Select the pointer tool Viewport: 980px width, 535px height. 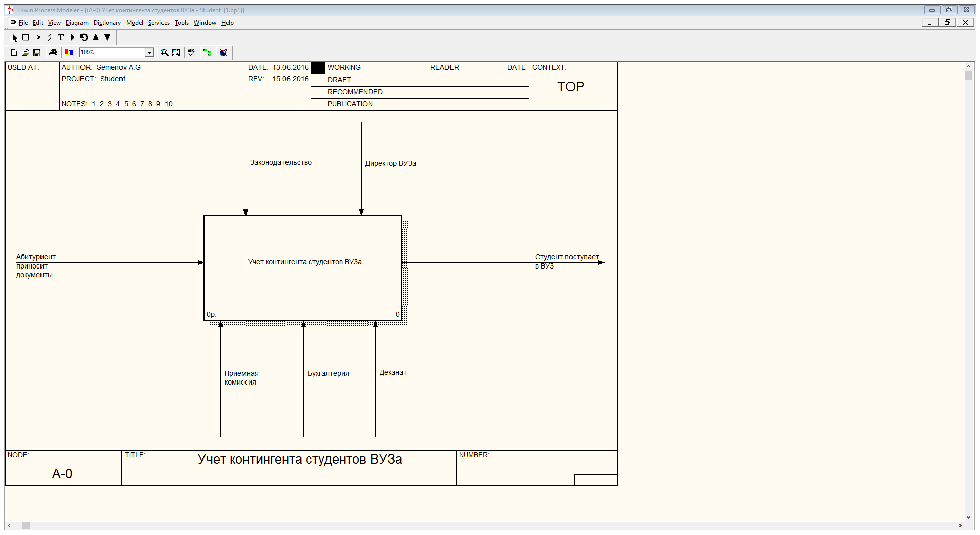tap(14, 37)
